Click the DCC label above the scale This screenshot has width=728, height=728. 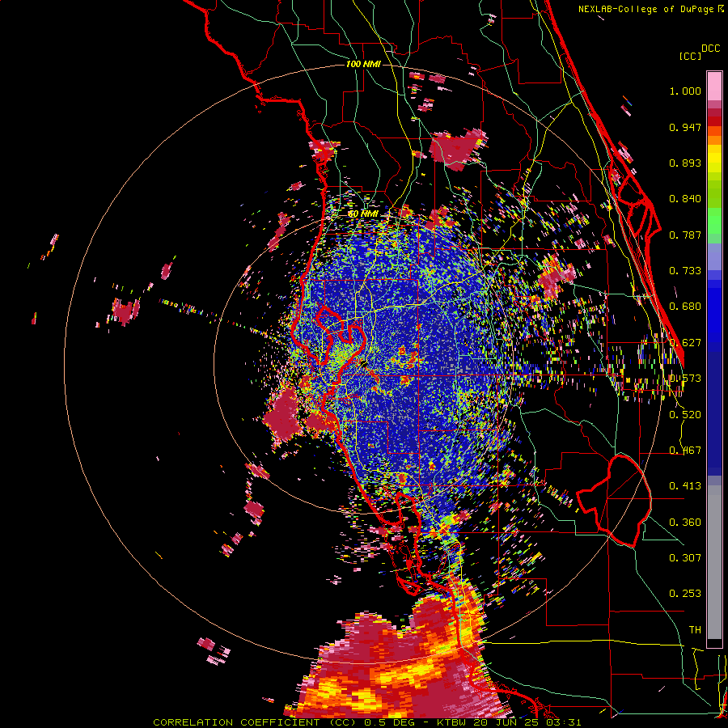710,49
